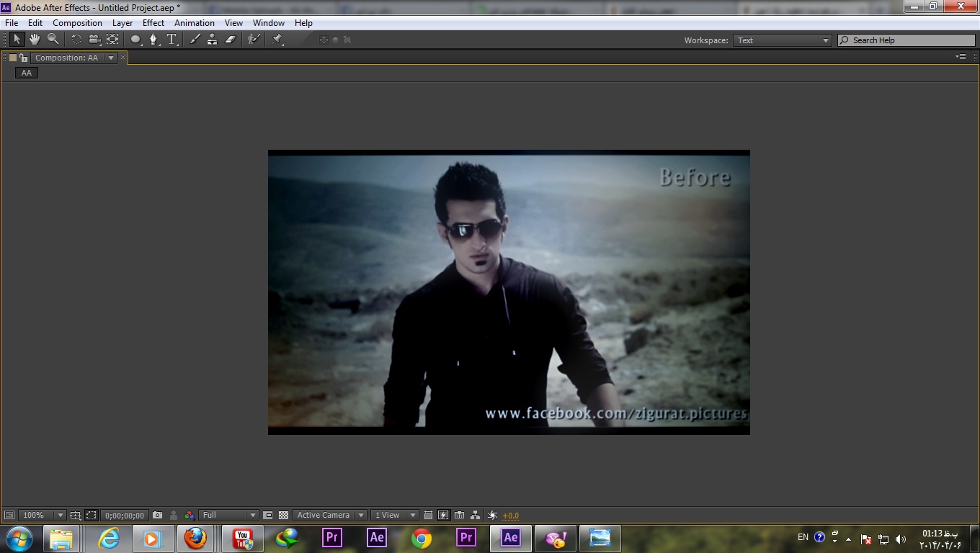Open the View menu

[233, 23]
